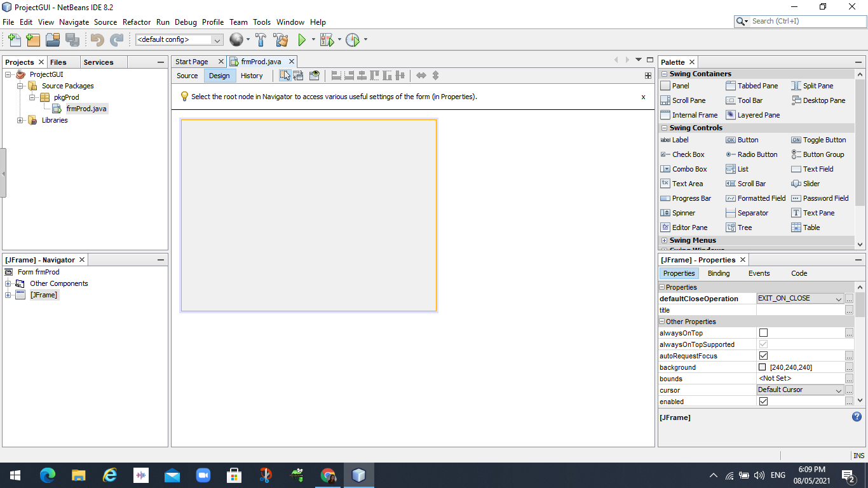The height and width of the screenshot is (488, 868).
Task: Toggle the alwaysOnTop checkbox
Action: click(x=763, y=333)
